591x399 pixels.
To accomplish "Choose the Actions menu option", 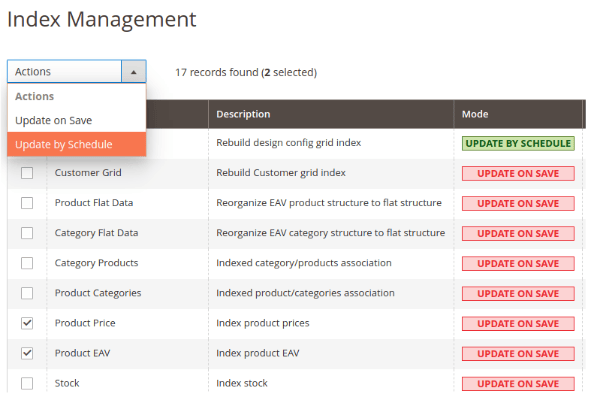I will [77, 96].
